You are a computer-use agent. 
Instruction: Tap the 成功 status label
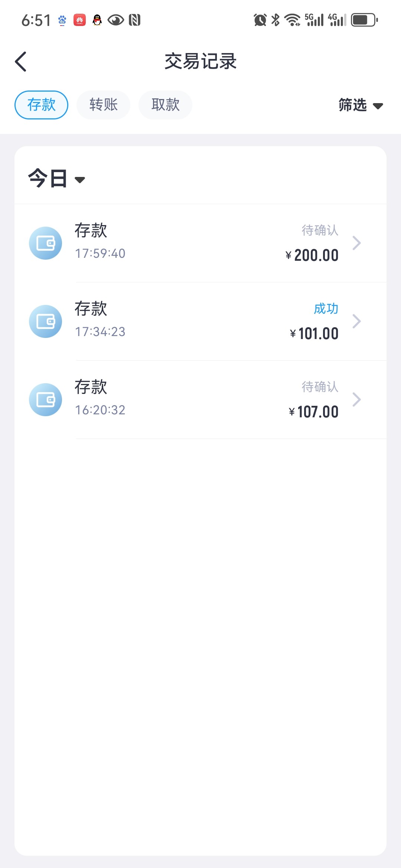tap(326, 309)
